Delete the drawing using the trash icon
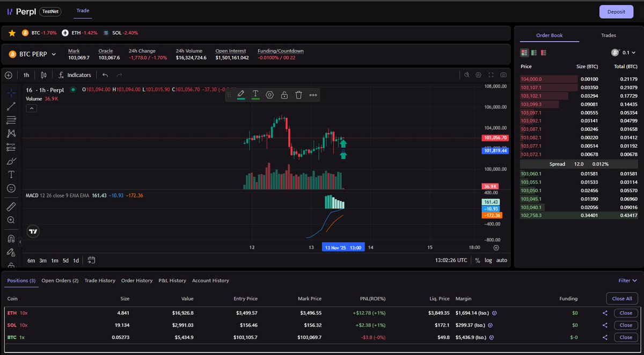This screenshot has width=644, height=355. pos(298,95)
